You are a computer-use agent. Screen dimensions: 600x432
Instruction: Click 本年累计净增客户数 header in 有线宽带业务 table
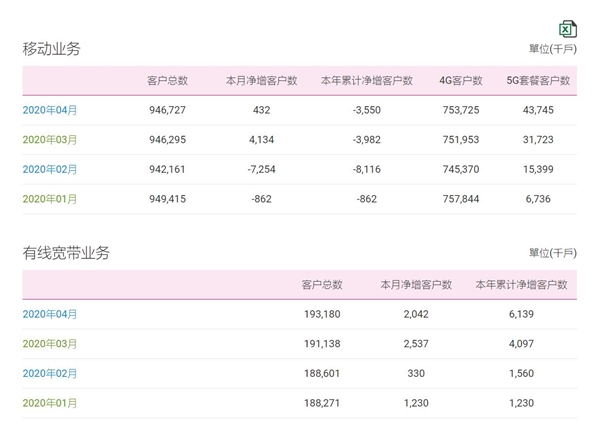521,285
